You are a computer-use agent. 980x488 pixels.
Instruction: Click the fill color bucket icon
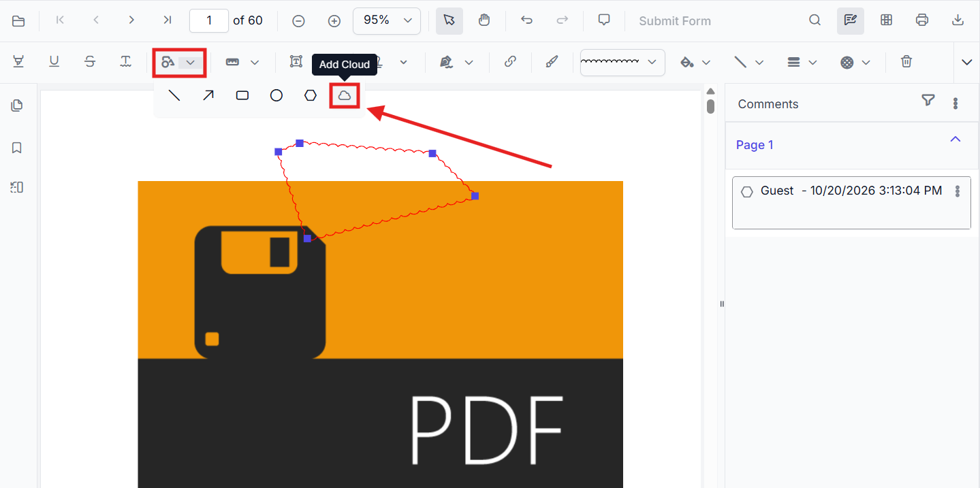pos(687,62)
